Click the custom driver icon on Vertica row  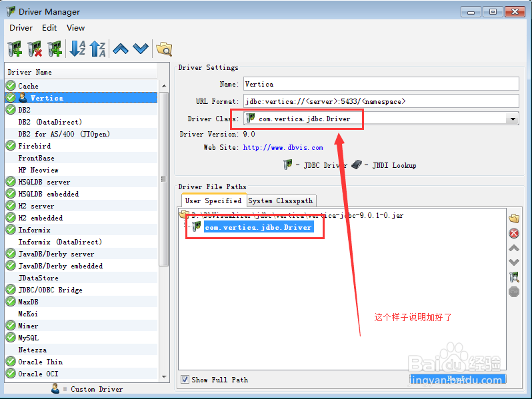(23, 98)
